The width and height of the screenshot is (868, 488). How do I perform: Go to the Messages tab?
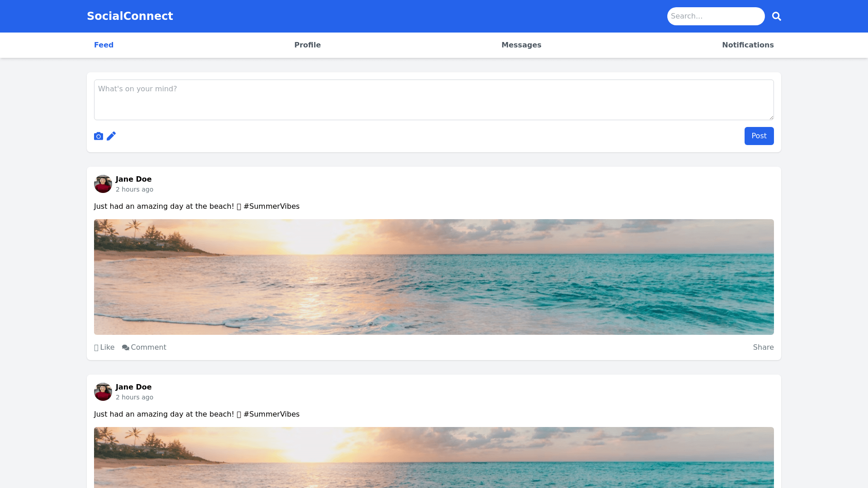point(521,45)
